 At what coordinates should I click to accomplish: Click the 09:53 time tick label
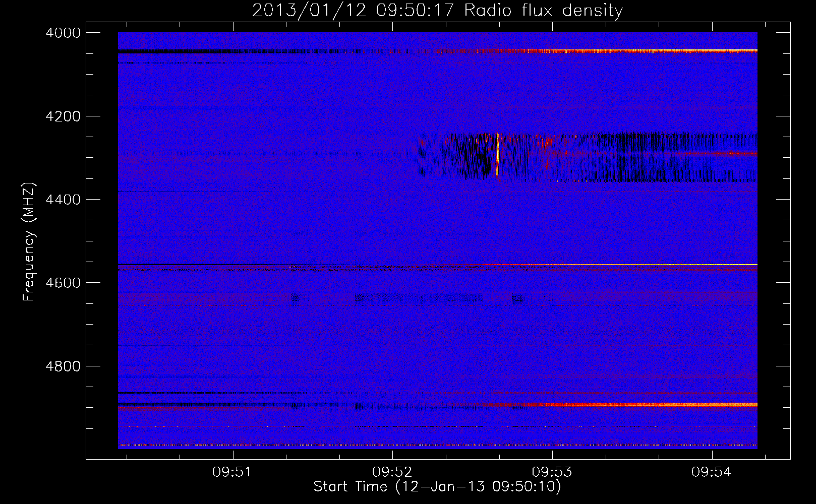tap(552, 472)
